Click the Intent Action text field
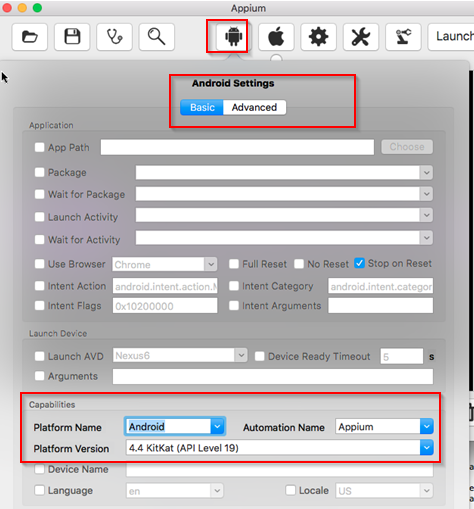This screenshot has width=474, height=509. click(x=165, y=286)
